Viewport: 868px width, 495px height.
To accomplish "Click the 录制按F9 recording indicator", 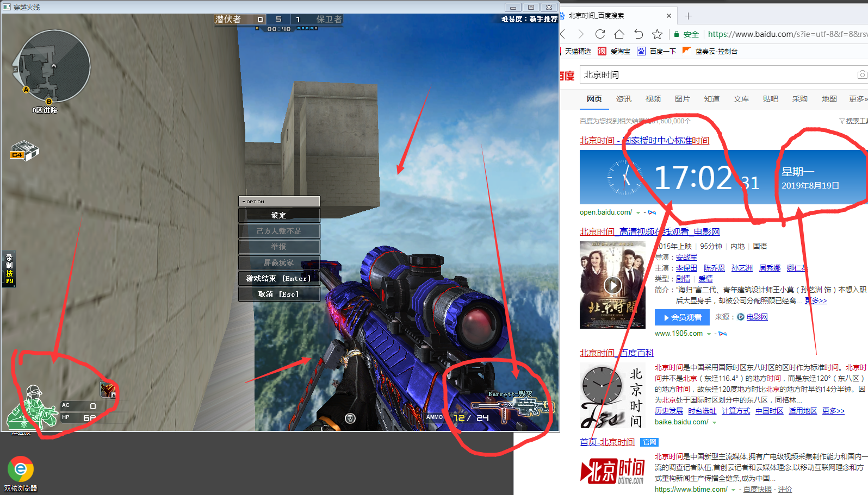I will pyautogui.click(x=9, y=269).
